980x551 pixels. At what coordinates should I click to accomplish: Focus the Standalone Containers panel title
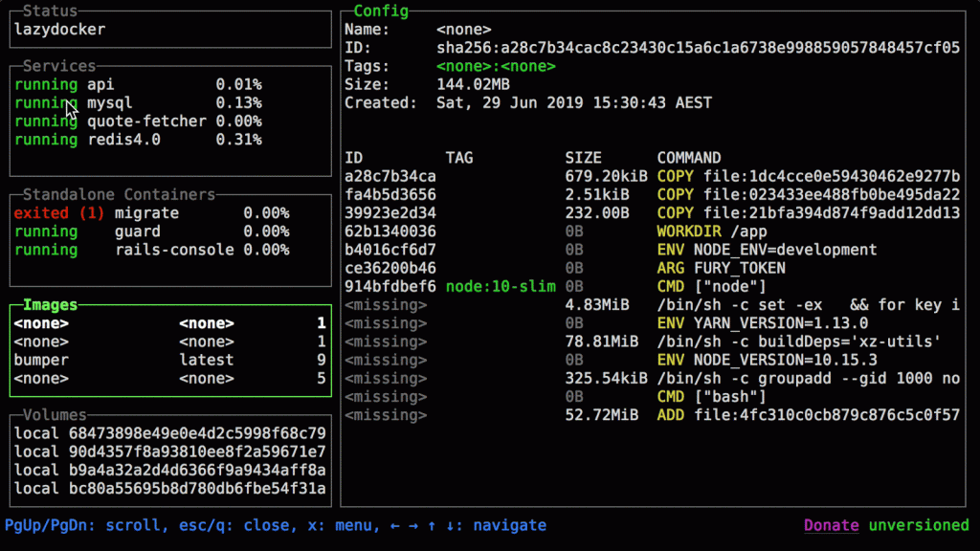pyautogui.click(x=119, y=194)
